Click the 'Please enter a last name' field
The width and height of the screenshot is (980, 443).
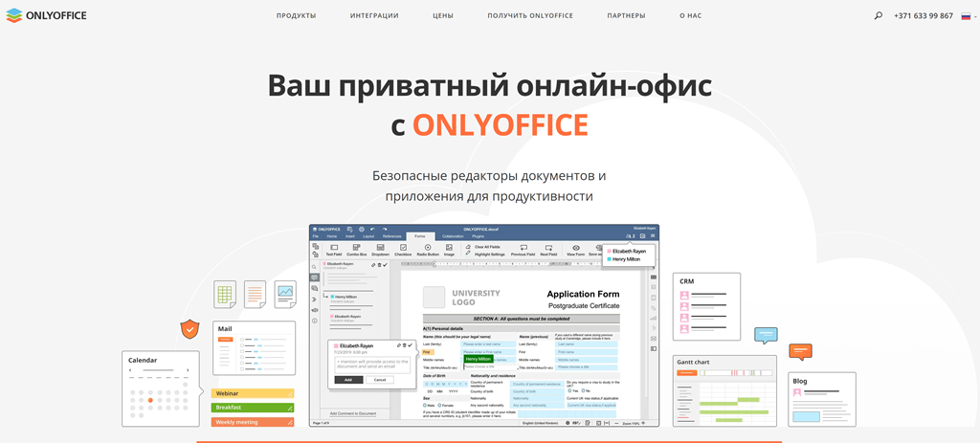(x=488, y=344)
